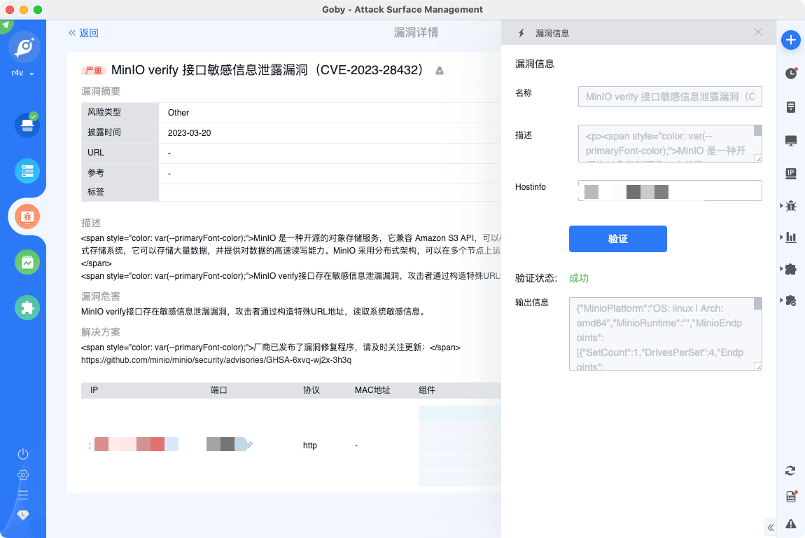Click the lightning bolt icon in panel header
The image size is (805, 538).
tap(521, 33)
